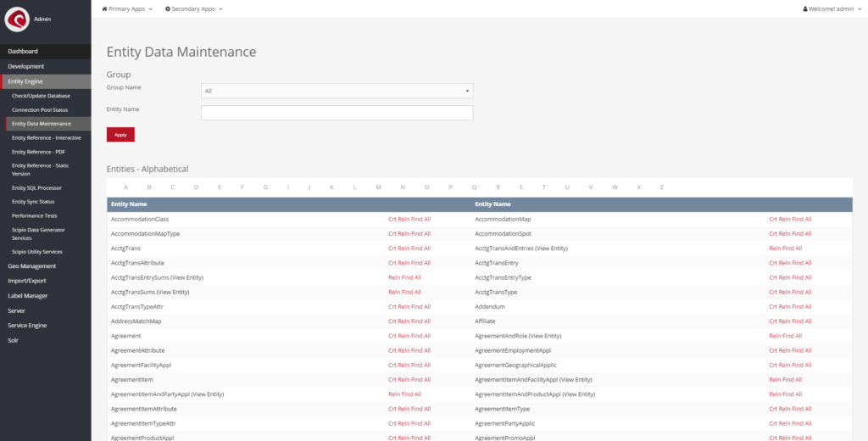Open Performance Tests in sidebar

tap(35, 215)
